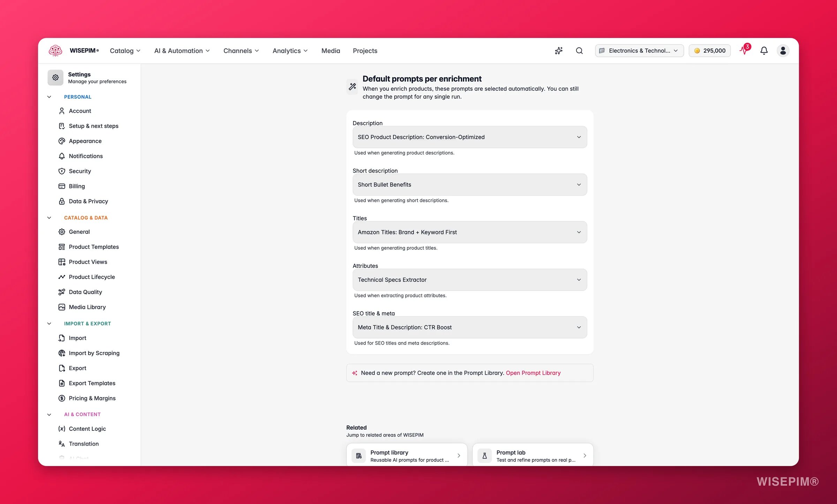Open the Prompt lab related card
The image size is (837, 504).
533,455
